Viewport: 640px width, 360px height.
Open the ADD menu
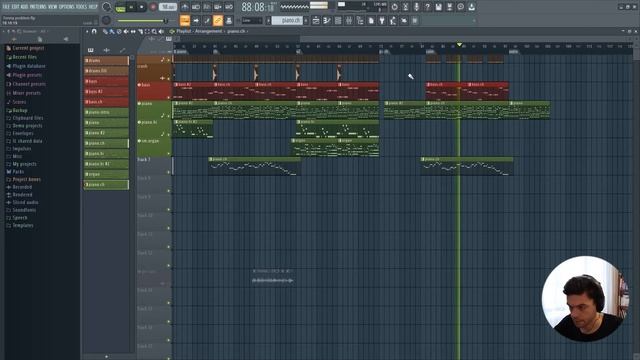coord(24,7)
